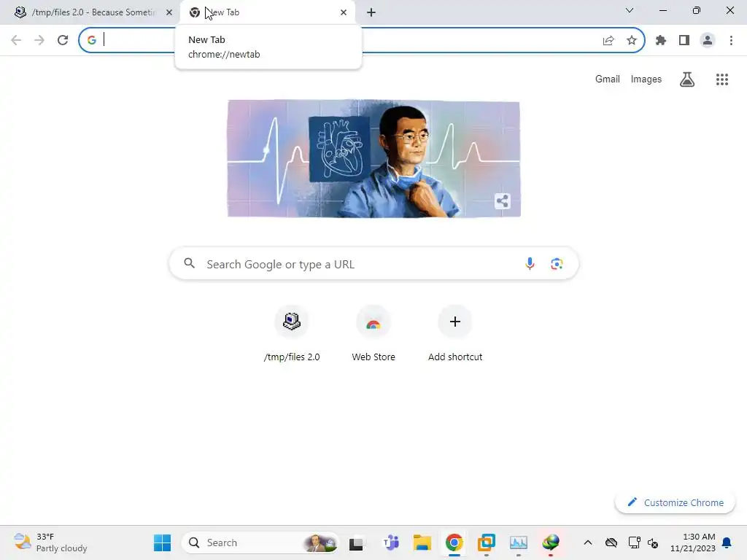Open the notifications bell

727,542
